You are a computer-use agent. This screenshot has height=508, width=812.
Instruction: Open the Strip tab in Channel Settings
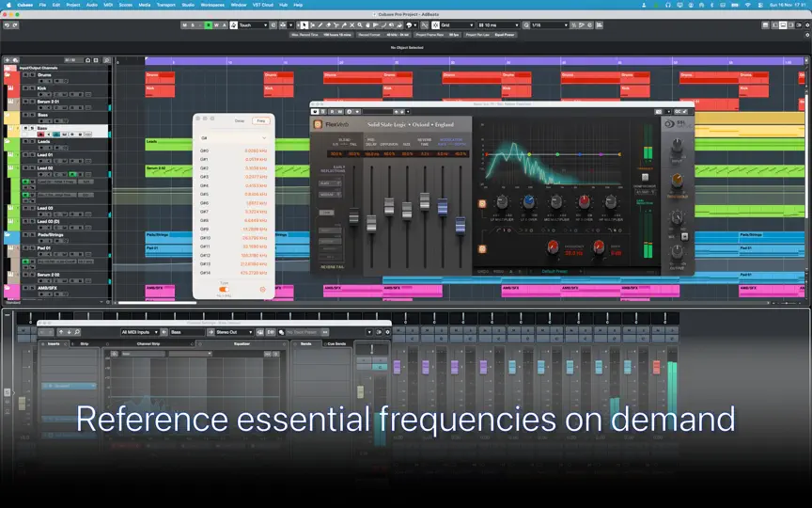pos(85,343)
